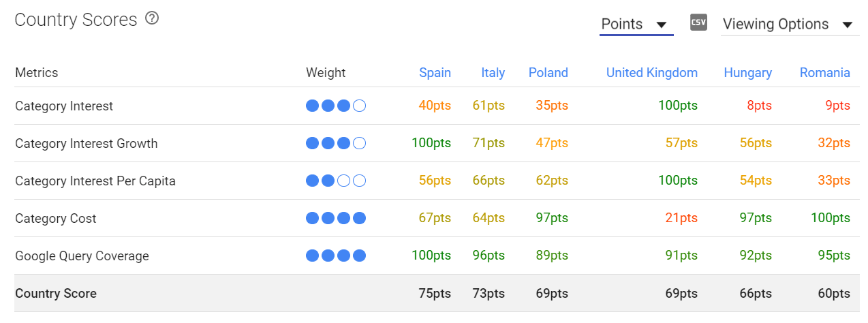
Task: Click United Kingdom's 21pts Category Cost
Action: pos(681,218)
